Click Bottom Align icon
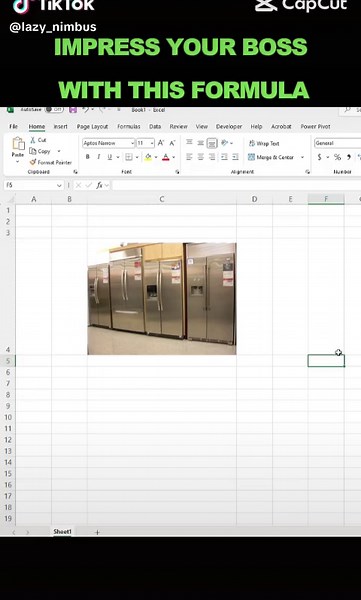The image size is (361, 600). click(x=212, y=143)
